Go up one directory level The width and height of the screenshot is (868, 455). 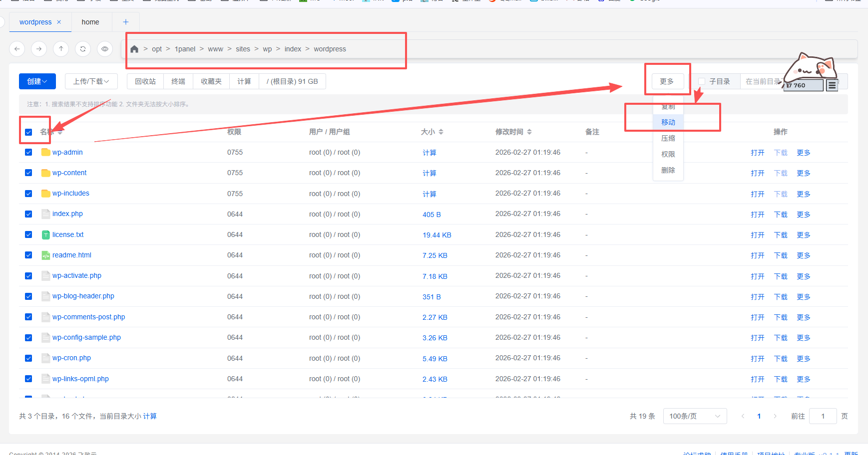click(61, 49)
